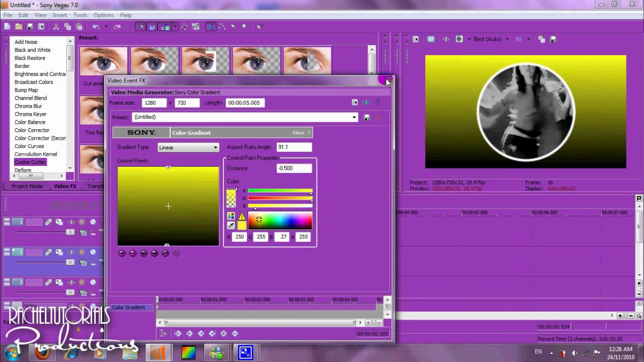Mute track 1 with its mute button

point(93,222)
